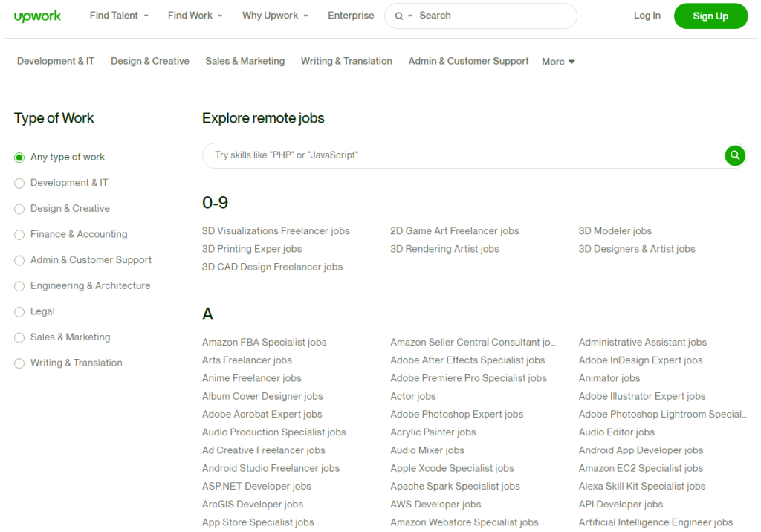The image size is (761, 532).
Task: Click the magnifier icon in top search bar
Action: click(399, 16)
